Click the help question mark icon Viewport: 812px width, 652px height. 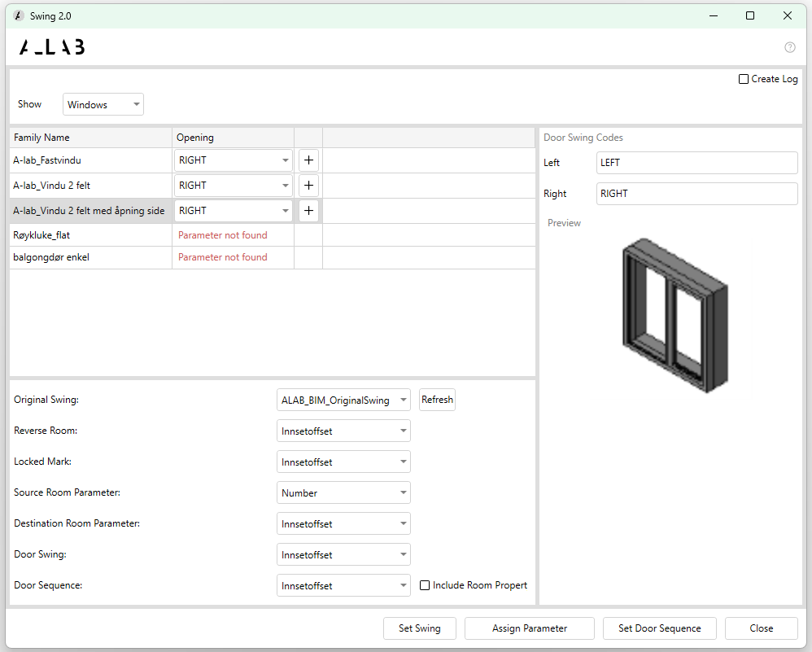[789, 47]
